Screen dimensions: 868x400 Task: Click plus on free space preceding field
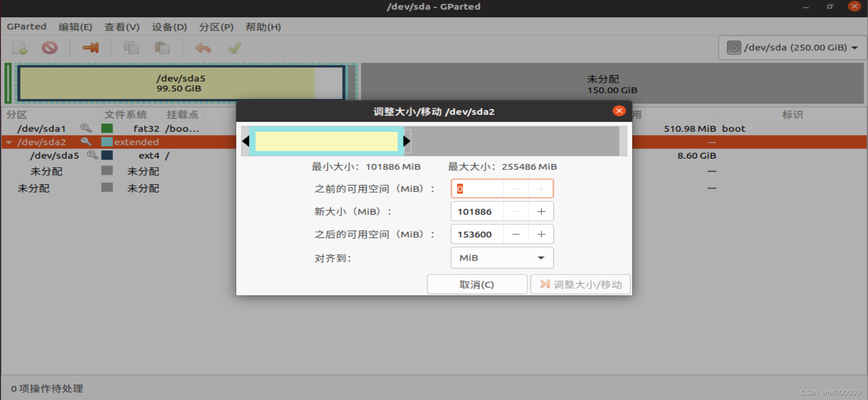541,189
